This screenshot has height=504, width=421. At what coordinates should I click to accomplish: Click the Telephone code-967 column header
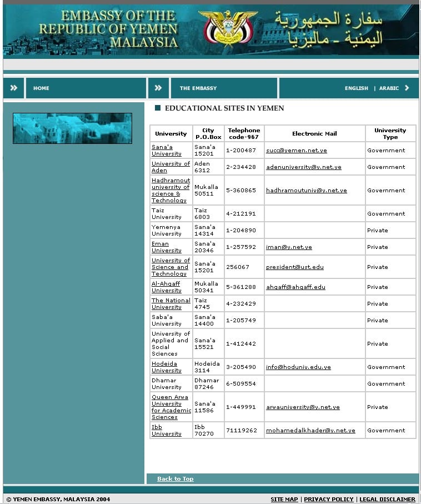244,134
